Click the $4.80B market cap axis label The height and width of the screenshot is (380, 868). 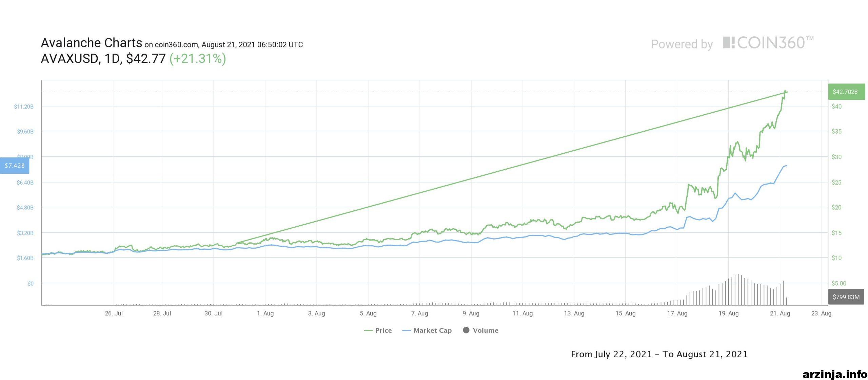tap(25, 208)
